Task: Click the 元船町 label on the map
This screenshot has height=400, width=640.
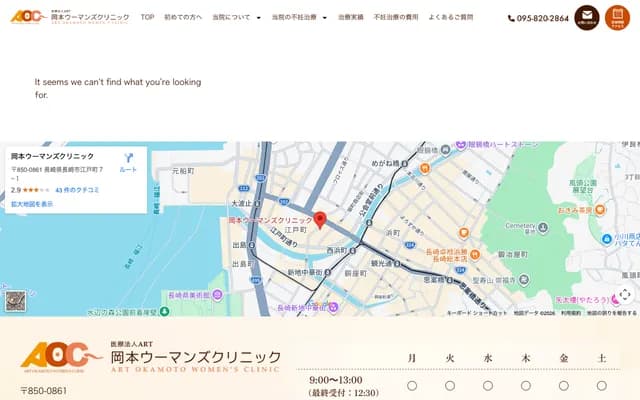Action: [183, 171]
